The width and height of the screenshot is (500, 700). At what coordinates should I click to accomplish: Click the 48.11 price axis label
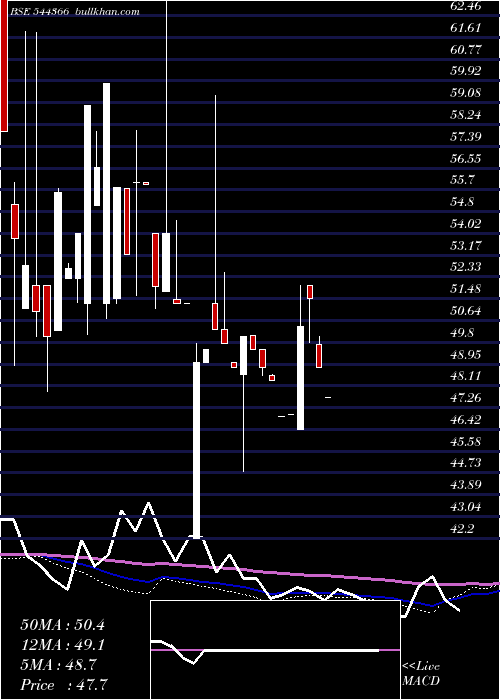coord(465,376)
